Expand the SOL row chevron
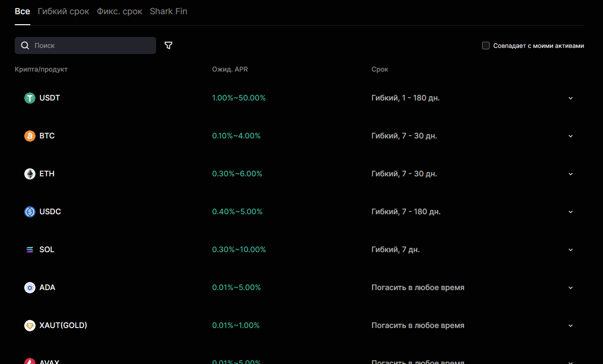The width and height of the screenshot is (603, 364). click(x=571, y=250)
